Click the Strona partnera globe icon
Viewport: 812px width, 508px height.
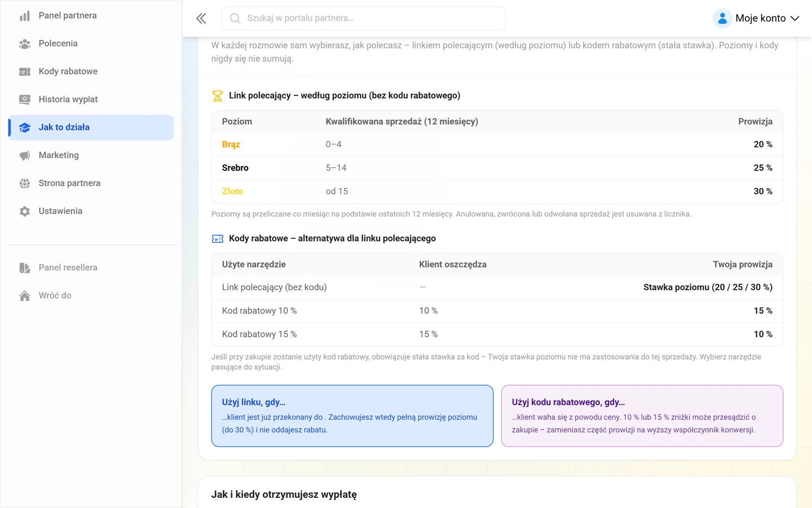coord(25,183)
